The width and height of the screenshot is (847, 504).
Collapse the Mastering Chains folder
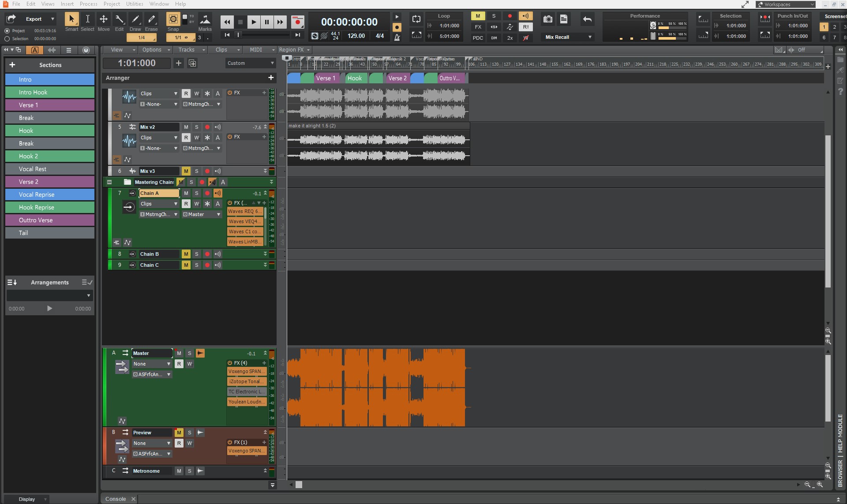[x=109, y=182]
